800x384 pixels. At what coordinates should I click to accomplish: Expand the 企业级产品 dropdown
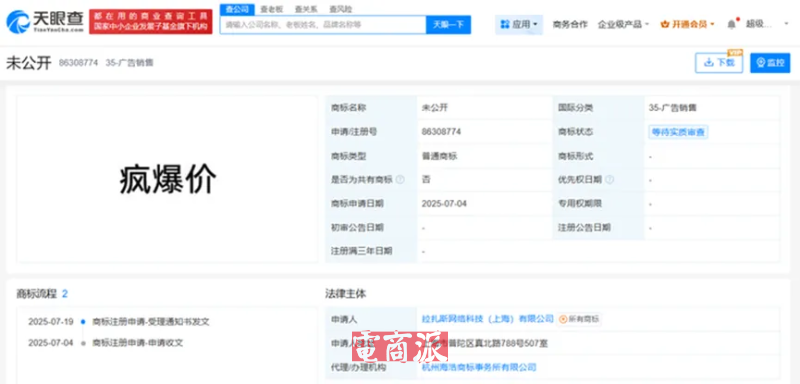pyautogui.click(x=623, y=24)
